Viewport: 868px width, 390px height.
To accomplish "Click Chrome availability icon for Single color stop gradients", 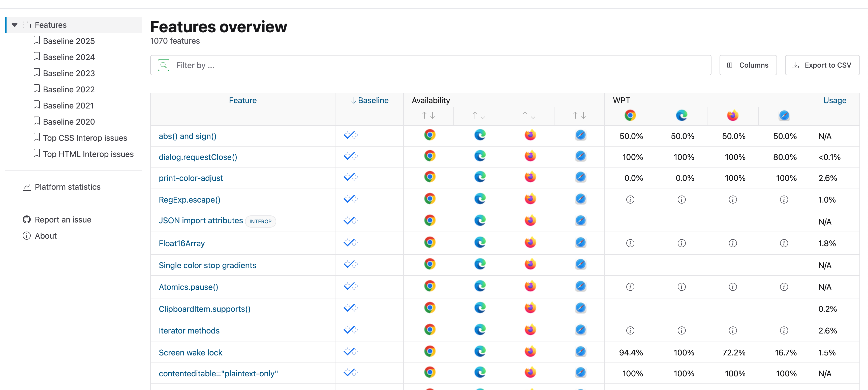I will (x=430, y=264).
